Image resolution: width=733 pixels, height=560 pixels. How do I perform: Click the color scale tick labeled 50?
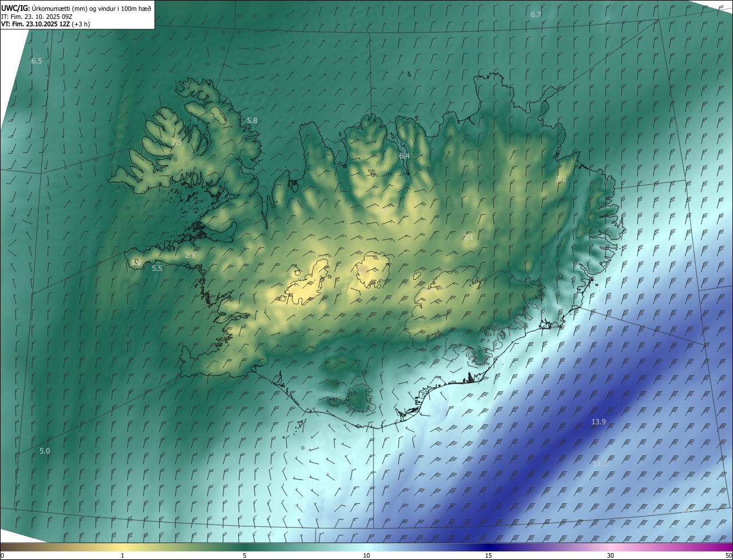tap(728, 555)
